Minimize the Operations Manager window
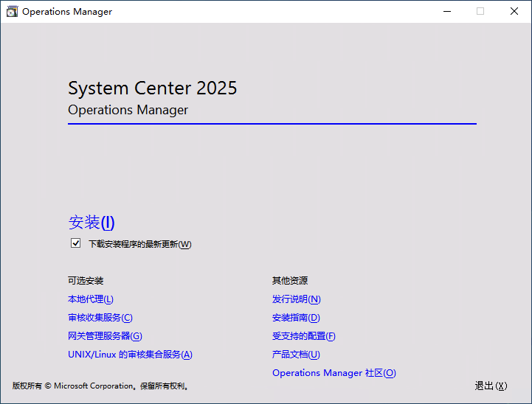532x404 pixels. coord(447,11)
